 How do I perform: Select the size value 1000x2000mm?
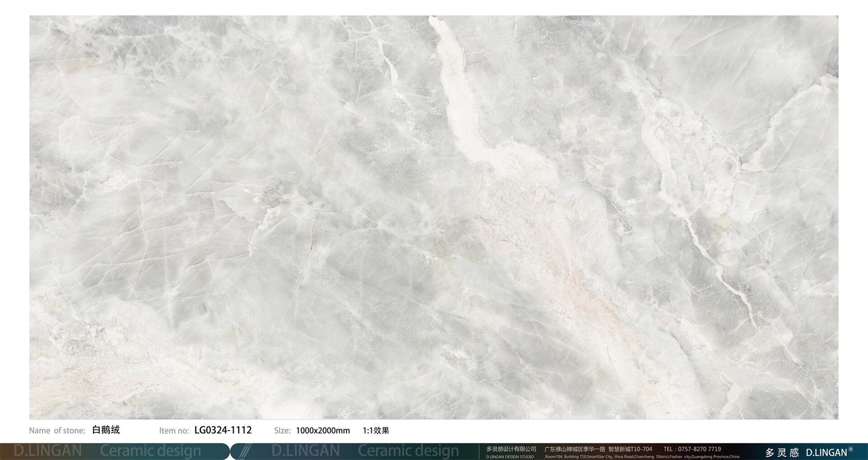323,431
